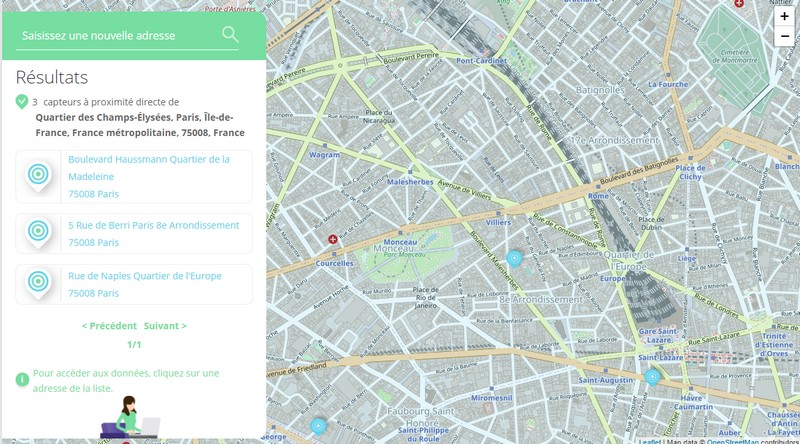The image size is (800, 444).
Task: Click the Place du Nicaragua label
Action: 379,116
